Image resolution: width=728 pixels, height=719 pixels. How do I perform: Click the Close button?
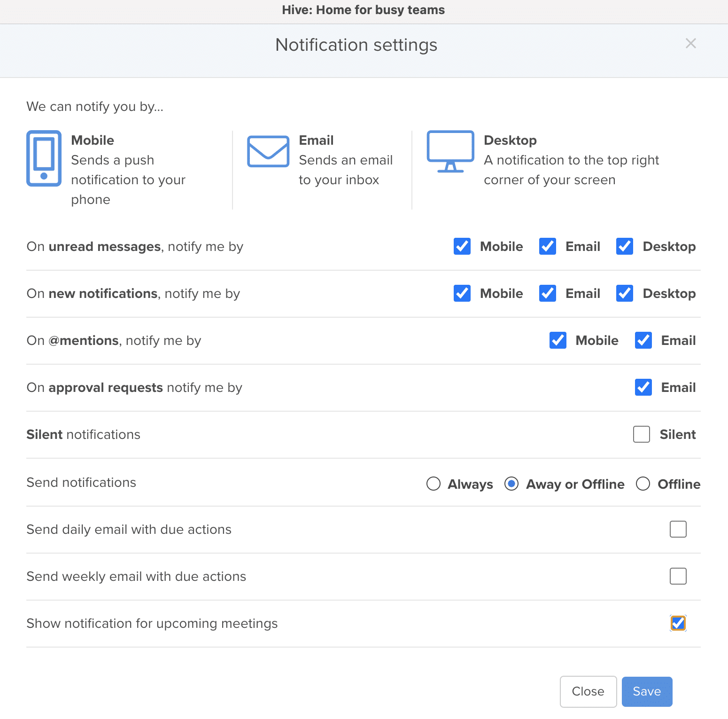pyautogui.click(x=588, y=691)
